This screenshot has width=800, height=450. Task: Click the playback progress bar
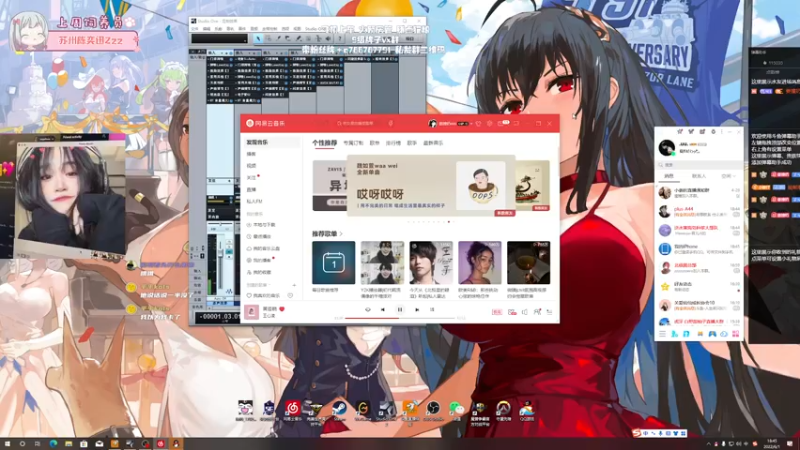[x=400, y=319]
